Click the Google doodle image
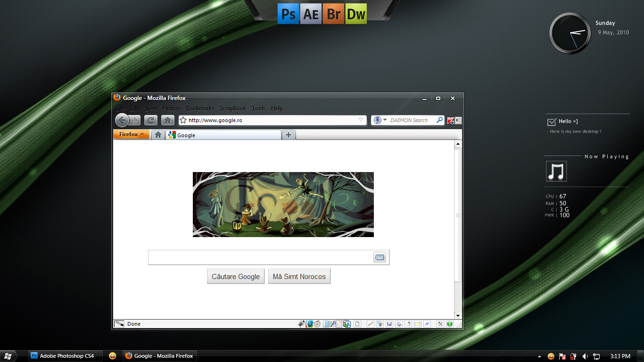This screenshot has width=644, height=362. 283,205
